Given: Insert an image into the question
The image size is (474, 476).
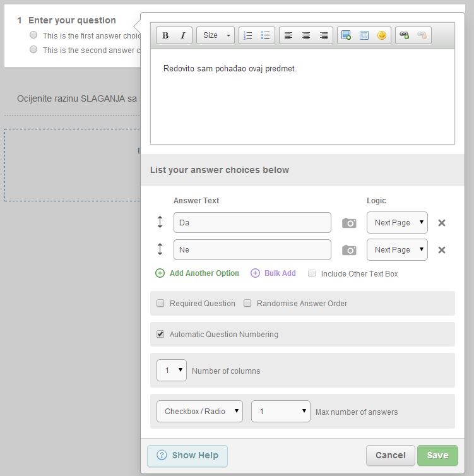Looking at the screenshot, I should [x=346, y=35].
